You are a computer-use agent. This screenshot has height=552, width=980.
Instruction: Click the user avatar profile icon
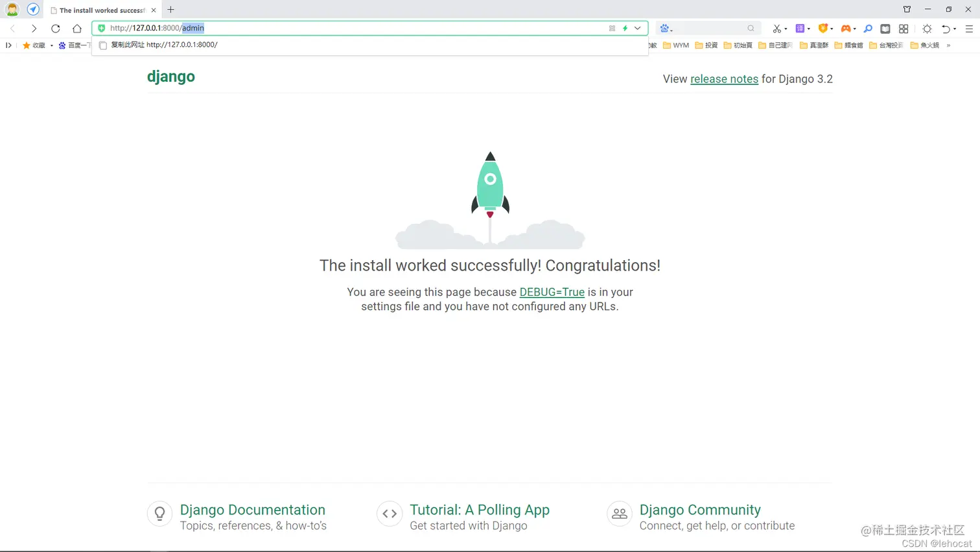12,10
